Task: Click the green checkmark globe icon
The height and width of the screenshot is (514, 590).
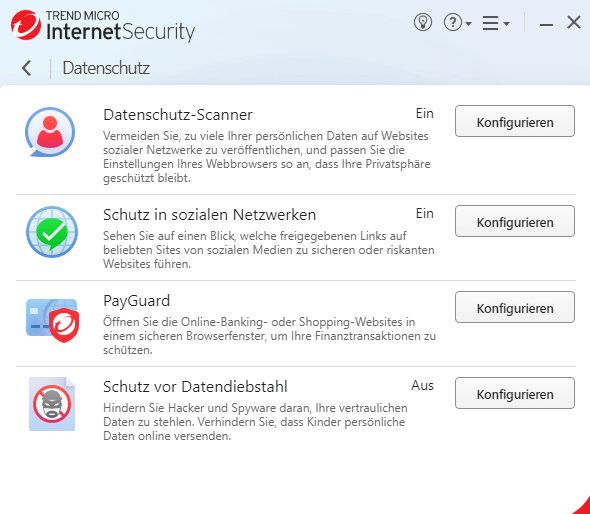Action: coord(52,232)
